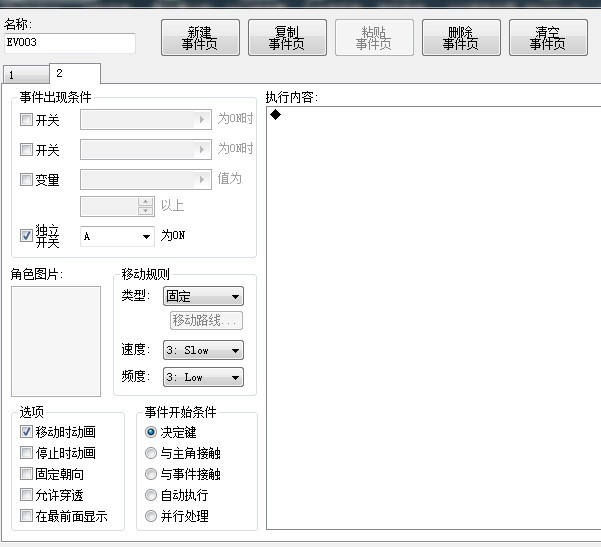Screen dimensions: 601x547
Task: Click the 清空事件页 button
Action: [x=548, y=38]
